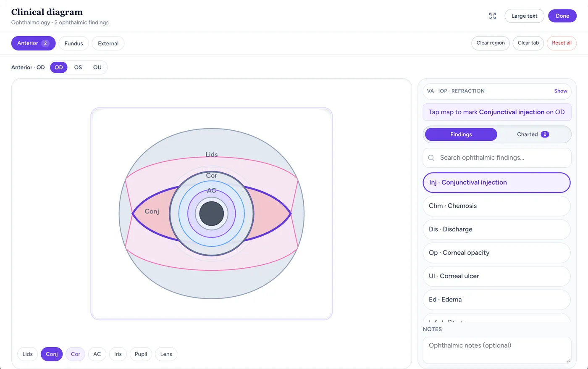Select the Findings tab
588x369 pixels.
coord(461,134)
